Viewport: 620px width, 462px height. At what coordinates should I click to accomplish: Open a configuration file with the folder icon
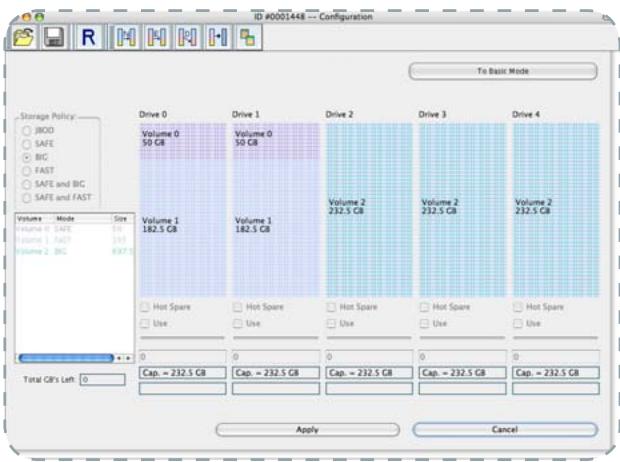click(24, 37)
